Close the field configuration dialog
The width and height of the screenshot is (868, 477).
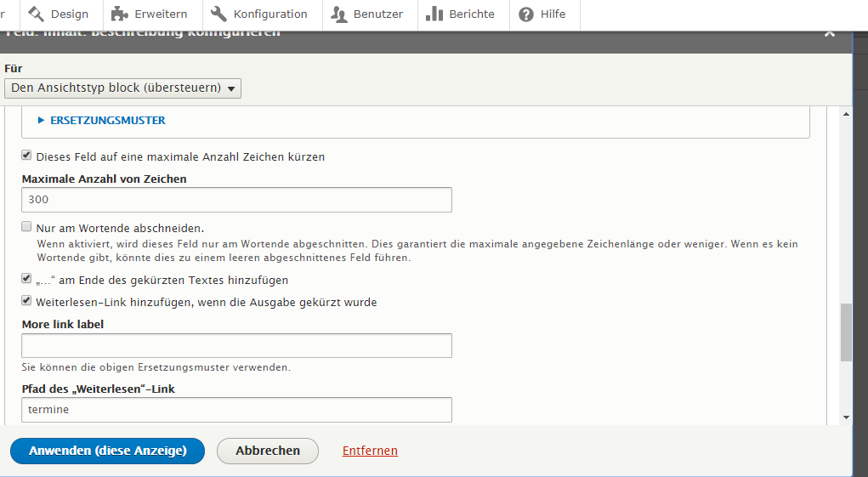(x=830, y=34)
